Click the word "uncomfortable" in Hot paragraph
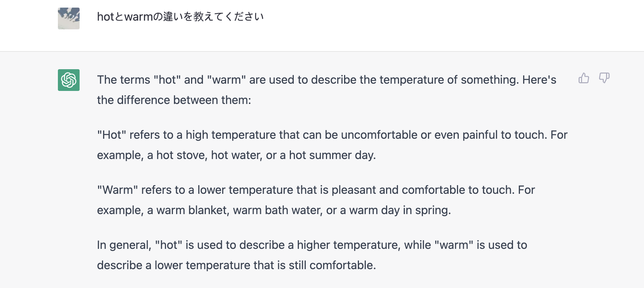Viewport: 644px width, 288px height. (379, 135)
